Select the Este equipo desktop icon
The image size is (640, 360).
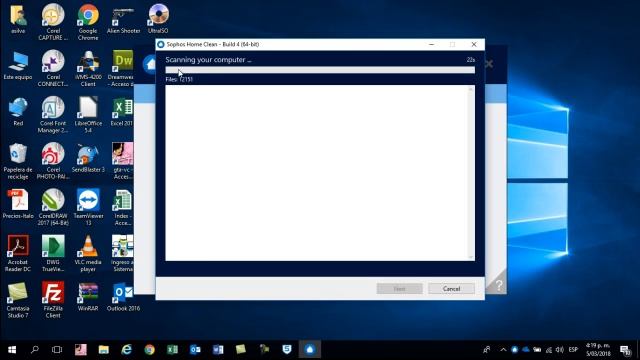pos(18,65)
